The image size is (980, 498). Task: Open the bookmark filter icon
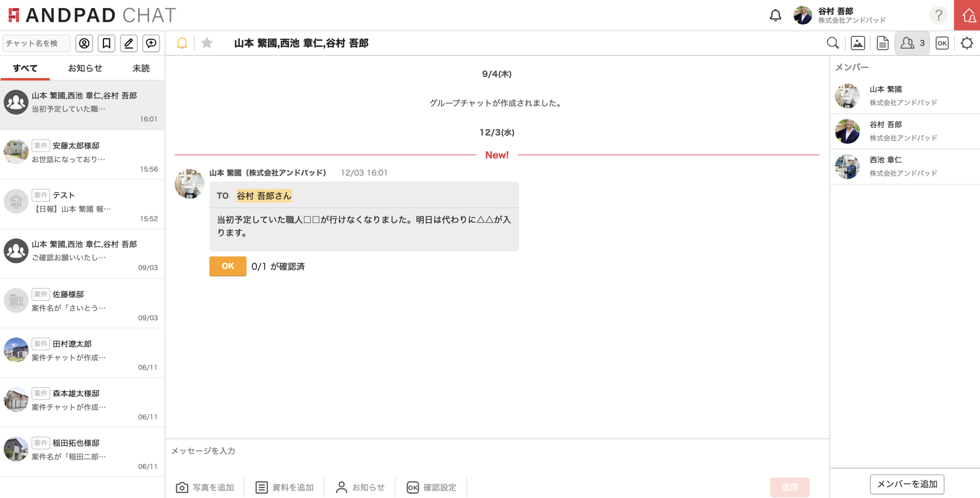click(x=106, y=43)
